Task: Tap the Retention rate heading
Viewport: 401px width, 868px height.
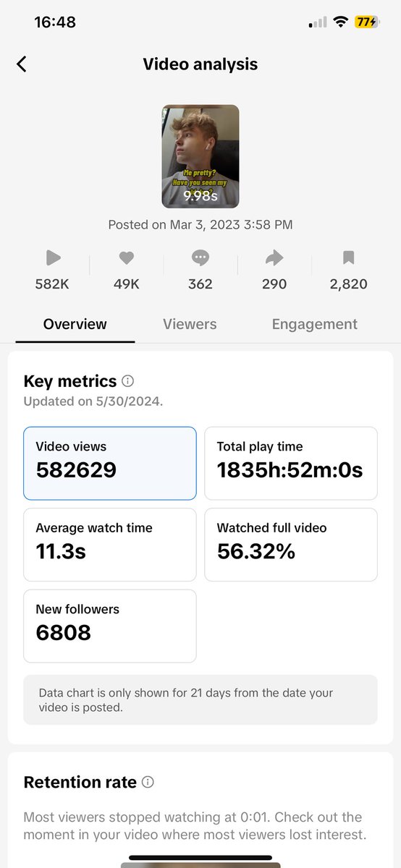Action: [80, 782]
